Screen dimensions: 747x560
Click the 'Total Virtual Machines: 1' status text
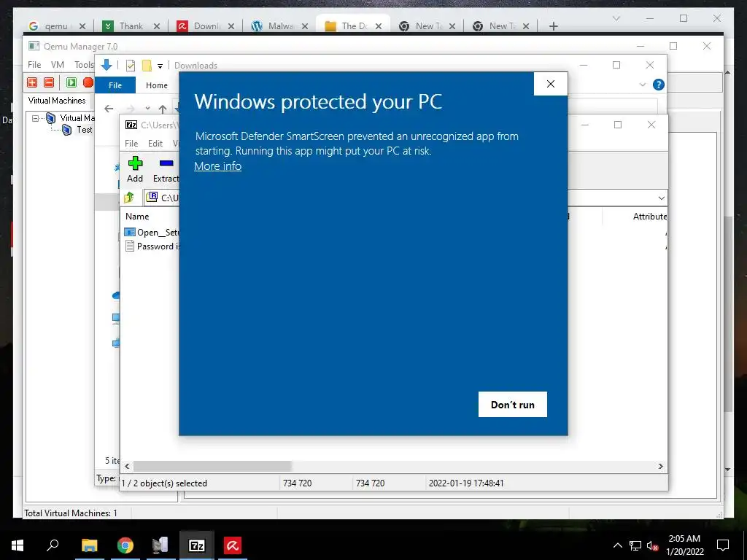click(x=71, y=513)
